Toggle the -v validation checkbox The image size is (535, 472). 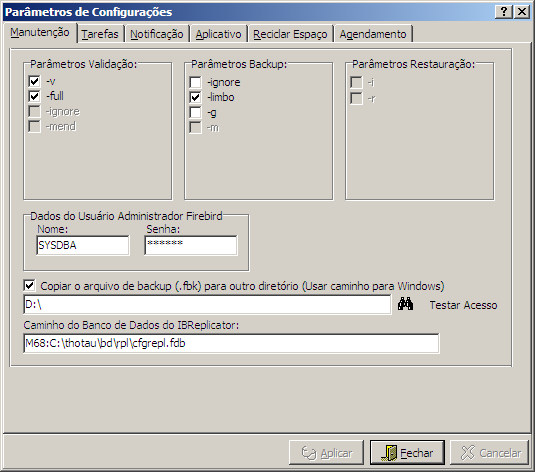coord(34,81)
